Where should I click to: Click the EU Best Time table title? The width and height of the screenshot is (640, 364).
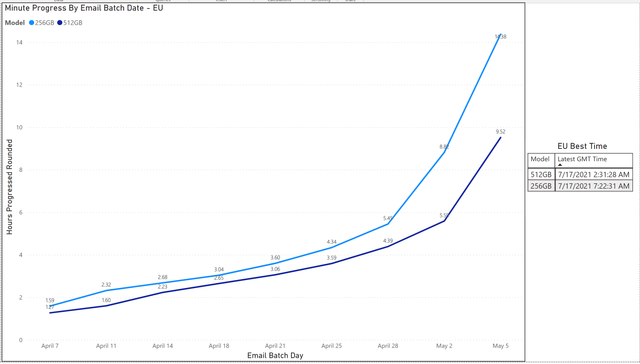(582, 146)
